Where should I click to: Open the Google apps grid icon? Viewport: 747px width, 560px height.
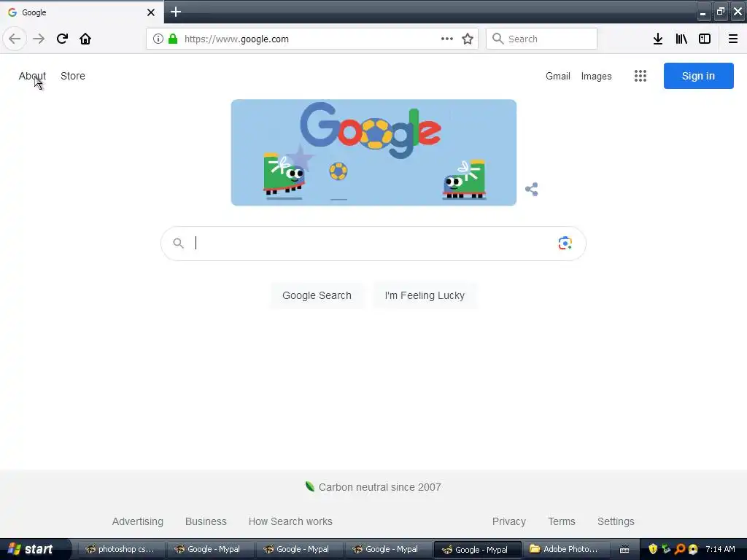tap(640, 76)
